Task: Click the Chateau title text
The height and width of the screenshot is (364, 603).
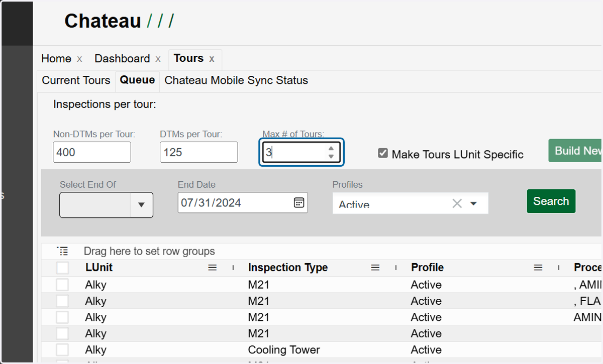Action: 103,21
